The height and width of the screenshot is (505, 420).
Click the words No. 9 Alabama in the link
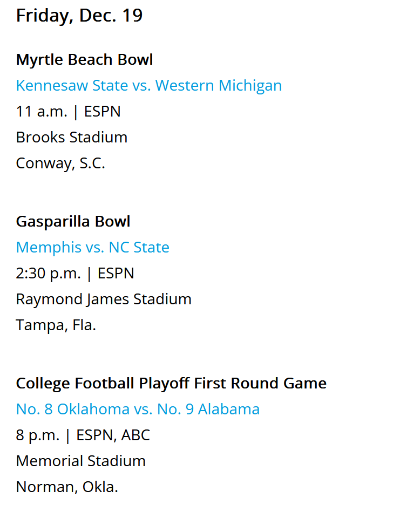click(x=208, y=410)
